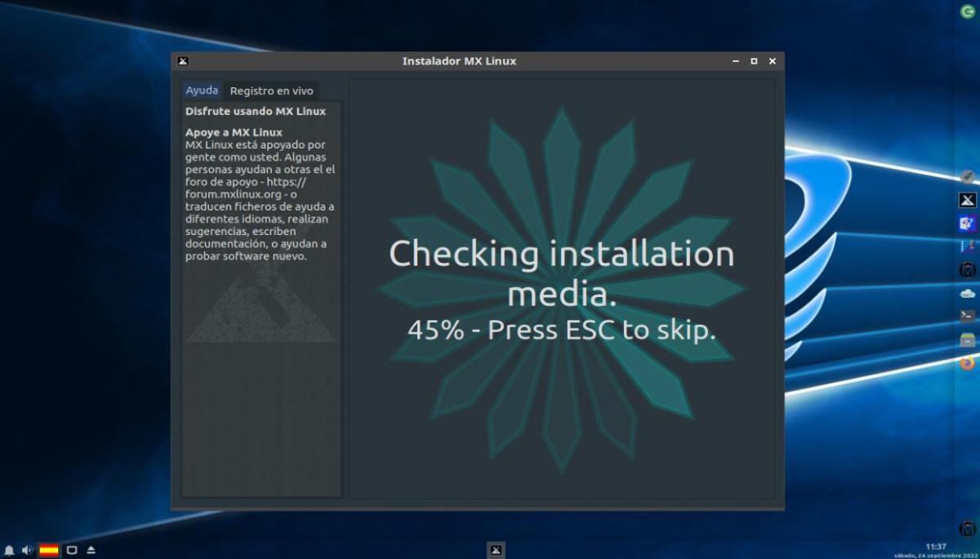Switch to the Ayuda tab
Viewport: 980px width, 559px height.
point(202,91)
